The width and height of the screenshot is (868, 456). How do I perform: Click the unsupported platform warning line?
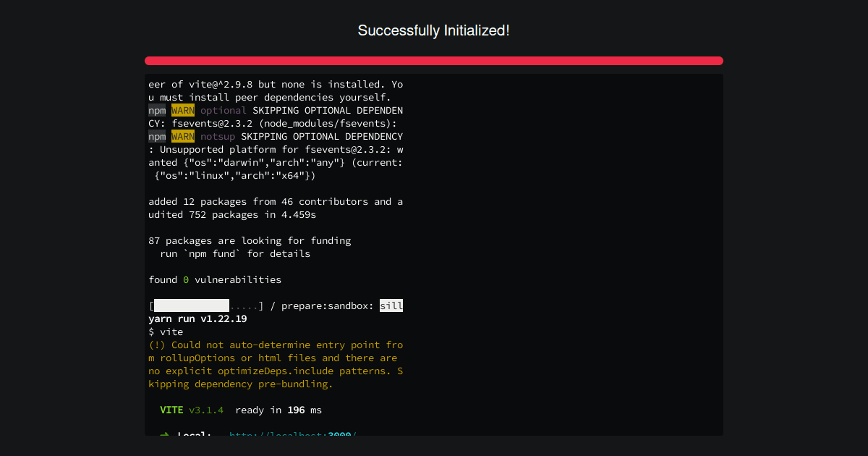[275, 149]
